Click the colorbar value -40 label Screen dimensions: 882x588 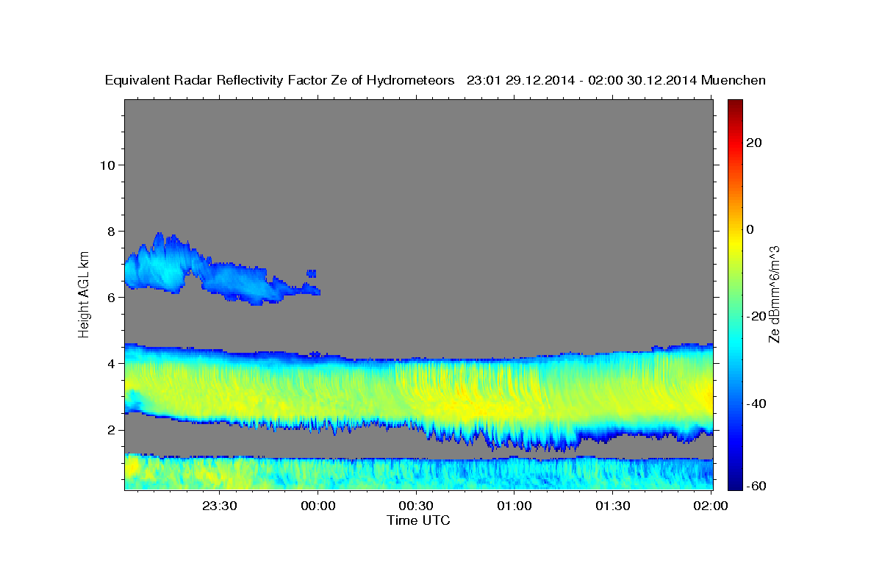757,404
